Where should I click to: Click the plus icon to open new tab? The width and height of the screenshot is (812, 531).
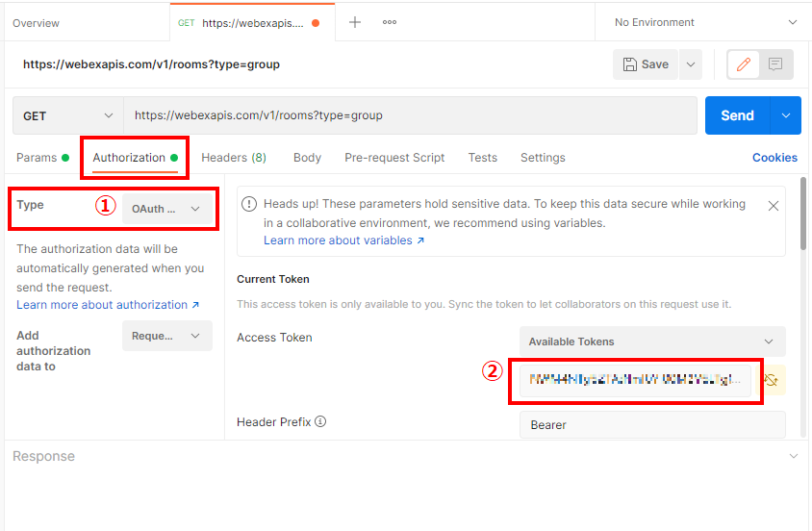click(355, 22)
